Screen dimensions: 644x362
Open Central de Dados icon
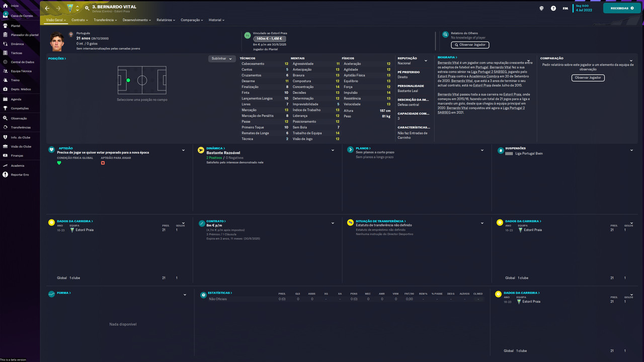pos(5,62)
